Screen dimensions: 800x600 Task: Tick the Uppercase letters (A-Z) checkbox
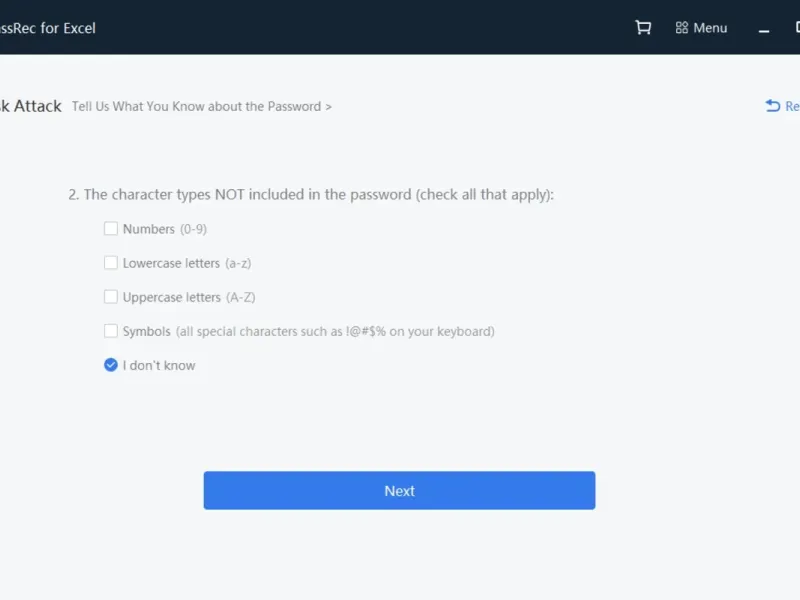(111, 297)
